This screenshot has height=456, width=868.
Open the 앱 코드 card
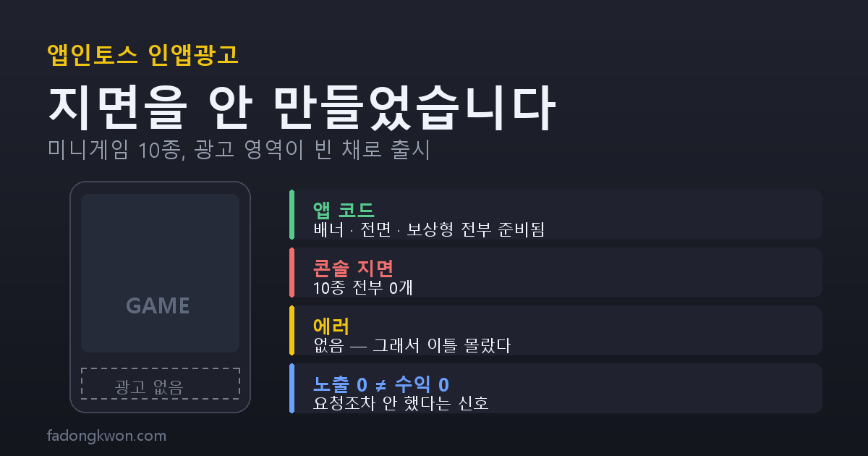(x=556, y=215)
